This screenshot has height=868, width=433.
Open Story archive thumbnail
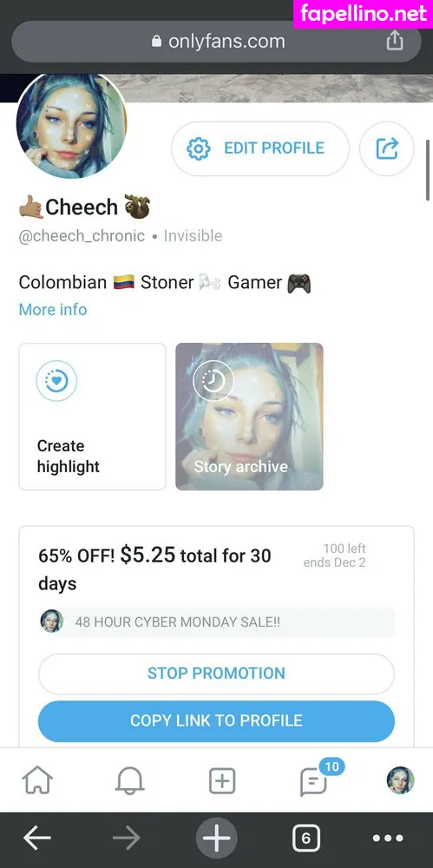(x=249, y=417)
